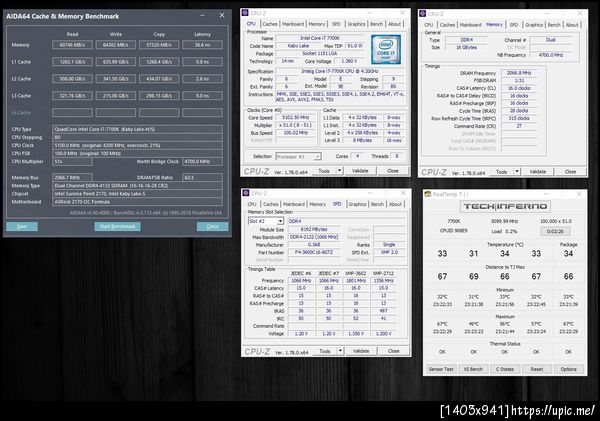Open Mainboard tab in the CPU-Z CPU tab window
This screenshot has height=421, width=600.
tap(293, 24)
